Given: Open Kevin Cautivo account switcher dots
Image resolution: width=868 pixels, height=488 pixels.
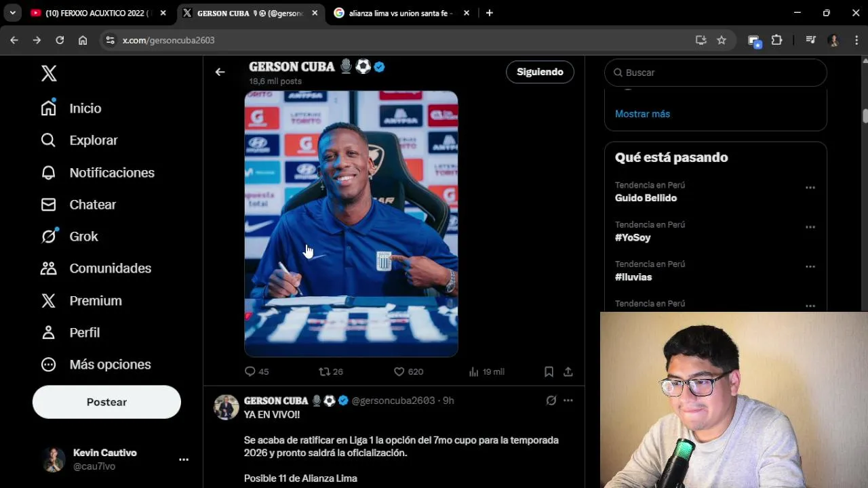Looking at the screenshot, I should coord(184,460).
